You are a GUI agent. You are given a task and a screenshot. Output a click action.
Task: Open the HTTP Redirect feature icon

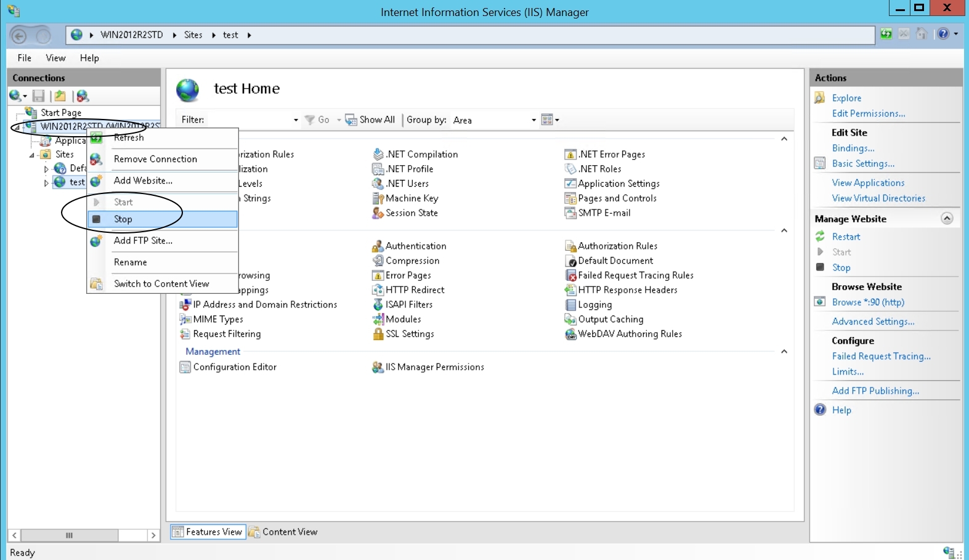pos(378,290)
